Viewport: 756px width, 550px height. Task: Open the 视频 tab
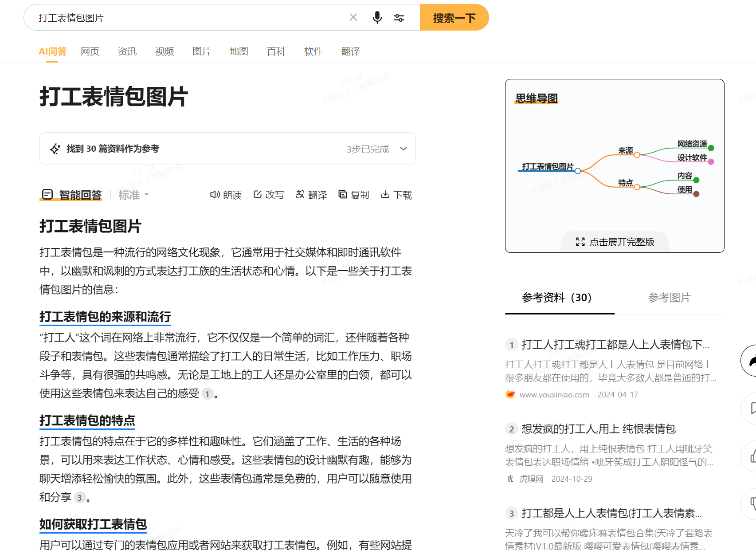click(165, 51)
